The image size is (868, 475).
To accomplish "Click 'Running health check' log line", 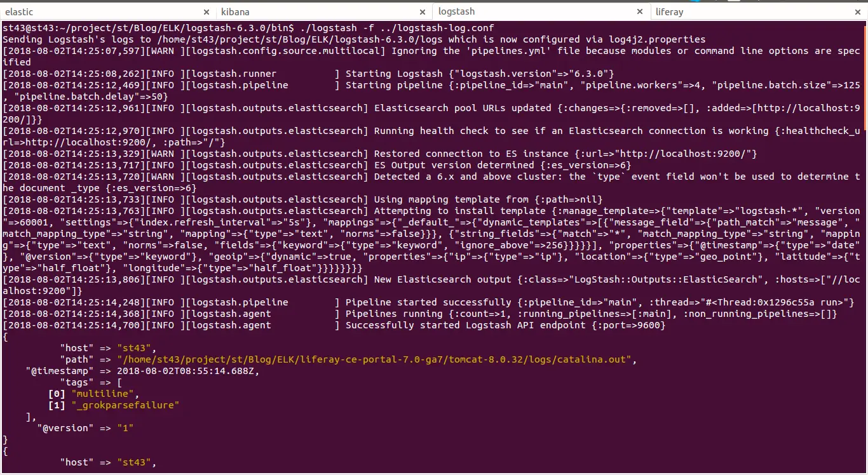I will click(431, 137).
